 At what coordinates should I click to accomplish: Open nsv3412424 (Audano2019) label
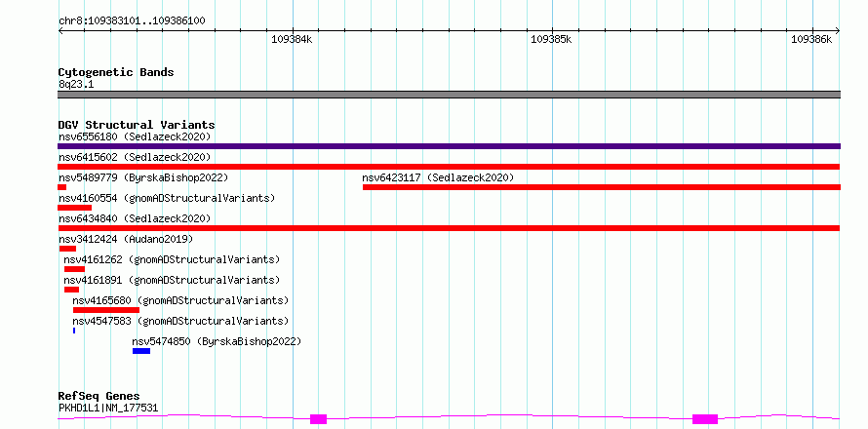(126, 239)
